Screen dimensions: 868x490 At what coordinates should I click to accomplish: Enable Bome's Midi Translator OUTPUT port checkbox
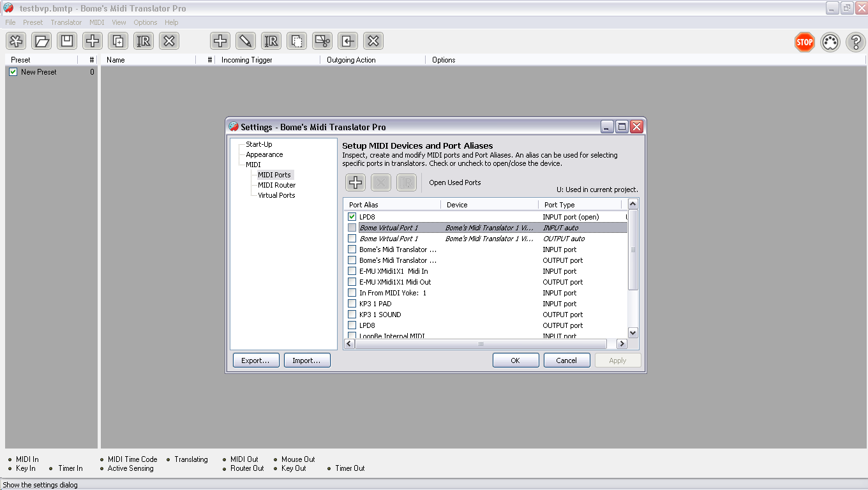coord(352,260)
